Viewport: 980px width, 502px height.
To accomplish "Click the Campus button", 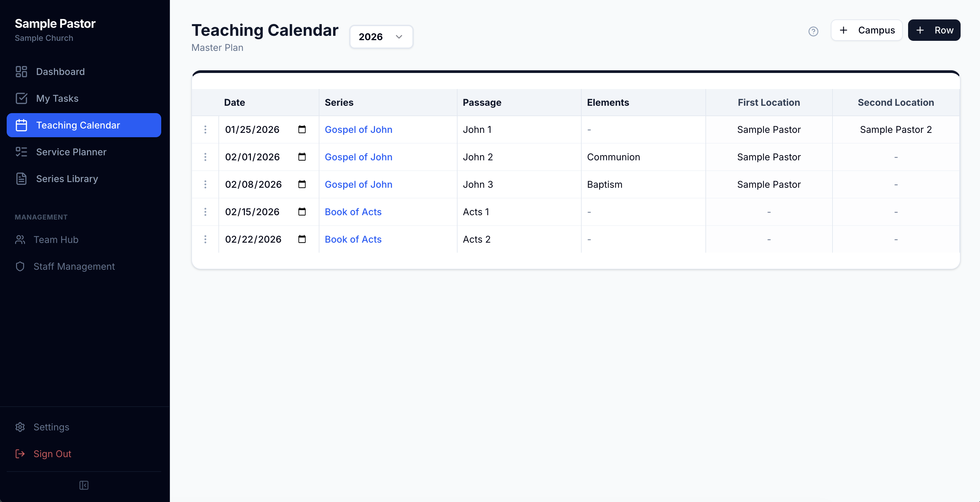I will [x=867, y=30].
